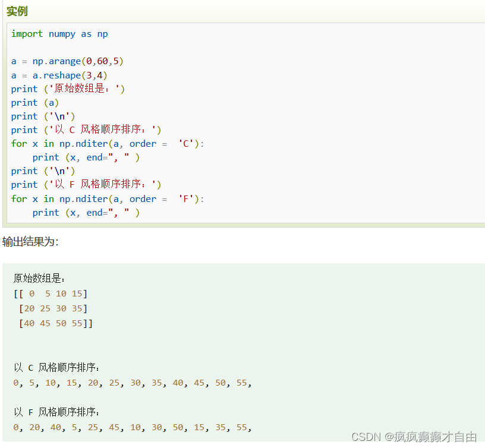This screenshot has width=485, height=448.
Task: Click the print ('原始数组是：') code line
Action: [x=68, y=89]
